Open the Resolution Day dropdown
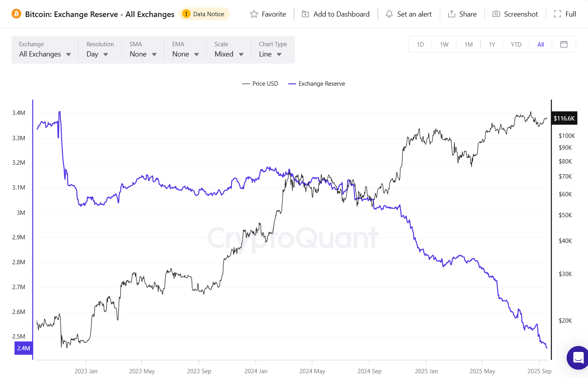Image resolution: width=588 pixels, height=378 pixels. (97, 54)
